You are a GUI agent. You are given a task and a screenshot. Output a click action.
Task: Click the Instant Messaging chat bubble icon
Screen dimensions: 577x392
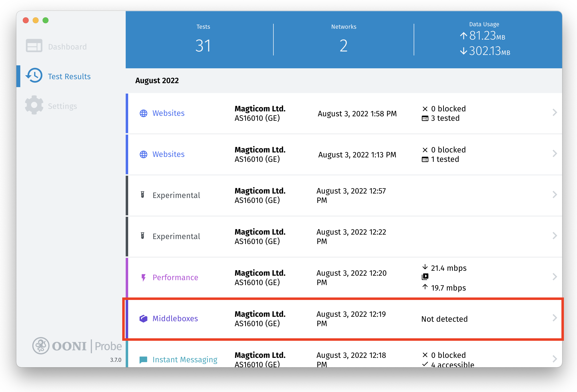point(143,360)
